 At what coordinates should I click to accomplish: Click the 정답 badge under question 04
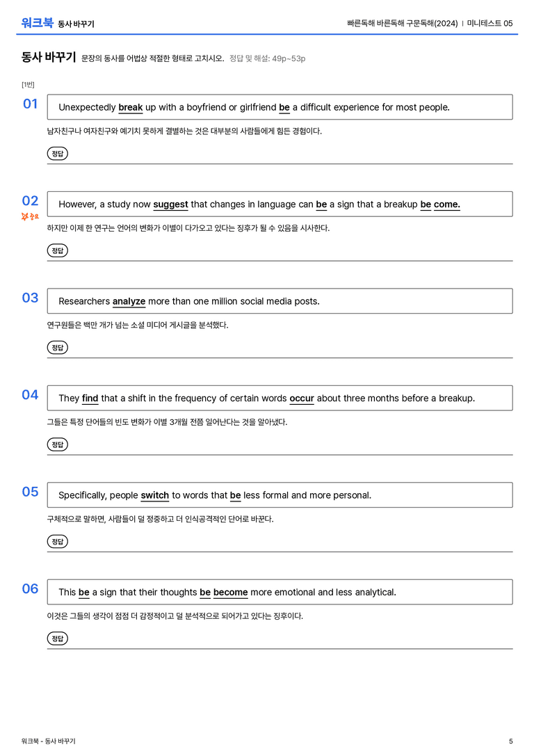tap(57, 444)
